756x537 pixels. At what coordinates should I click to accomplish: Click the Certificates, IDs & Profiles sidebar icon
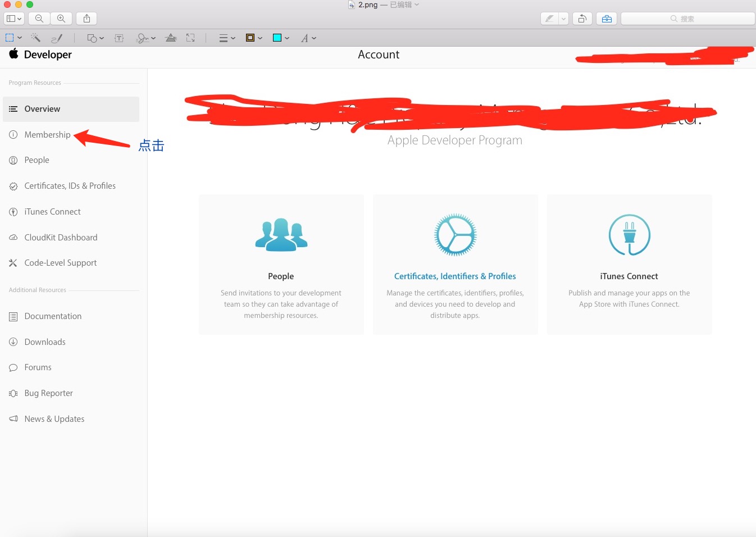[13, 186]
